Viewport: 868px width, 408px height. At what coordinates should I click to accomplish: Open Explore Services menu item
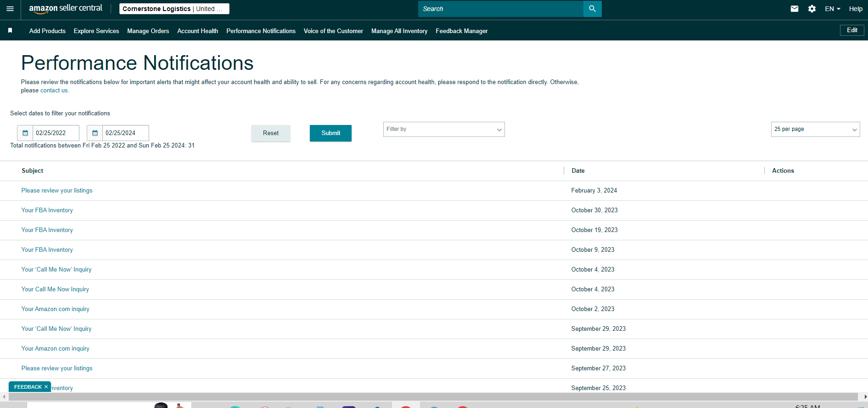[x=96, y=31]
